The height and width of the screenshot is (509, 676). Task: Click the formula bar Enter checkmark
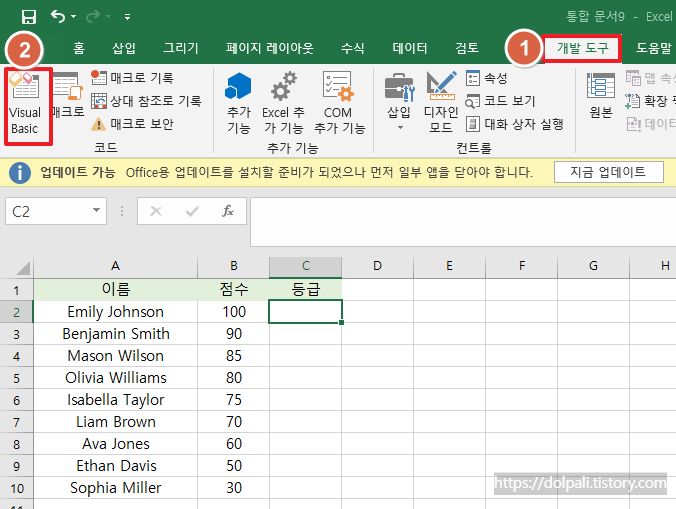192,211
